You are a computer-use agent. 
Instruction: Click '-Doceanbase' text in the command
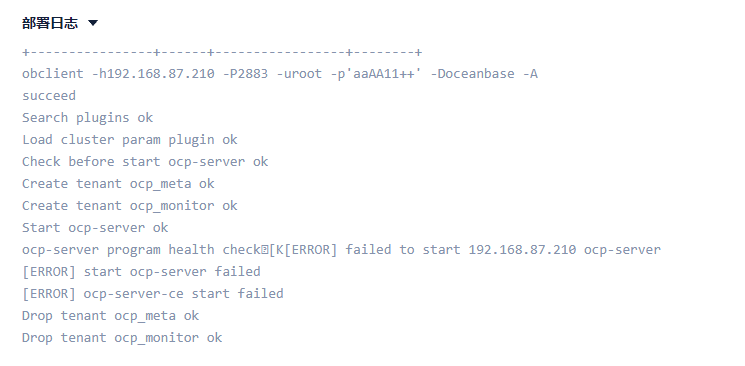(x=472, y=74)
